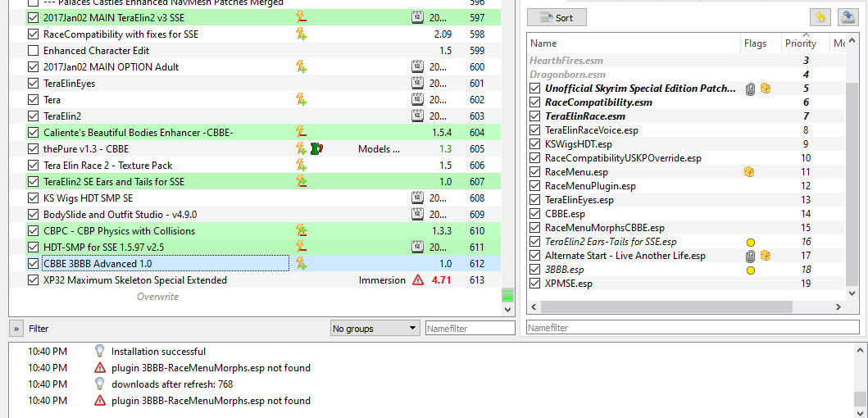
Task: Click the yellow dot flag on TeraElin2 Ears-Tails for SSE.esp
Action: pos(751,243)
